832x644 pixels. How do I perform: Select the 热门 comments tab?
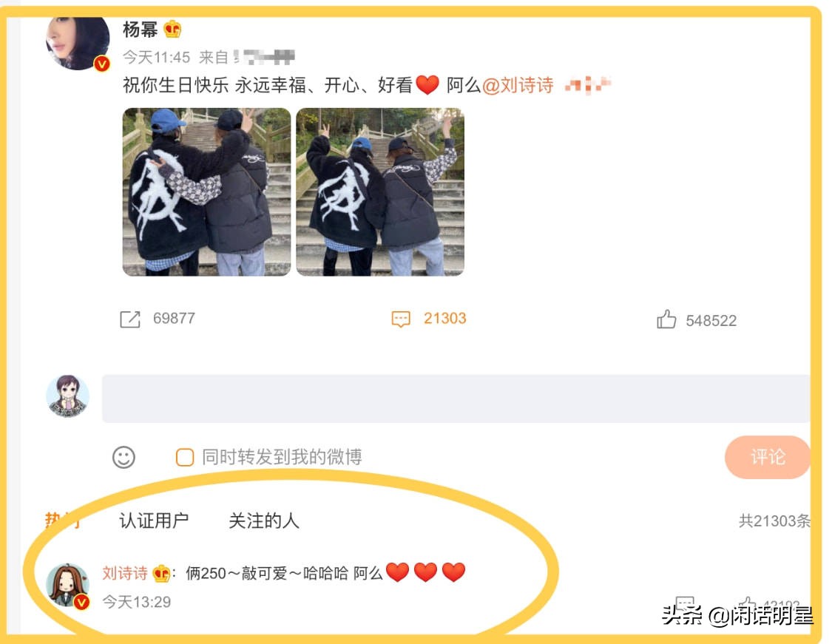[x=63, y=521]
